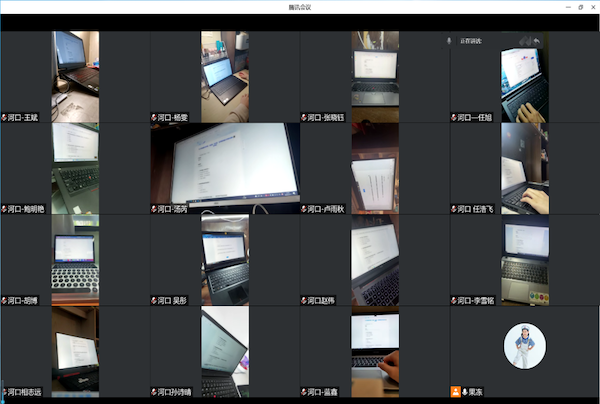Click the microphone icon next to 果冻
Image resolution: width=600 pixels, height=404 pixels.
(465, 392)
